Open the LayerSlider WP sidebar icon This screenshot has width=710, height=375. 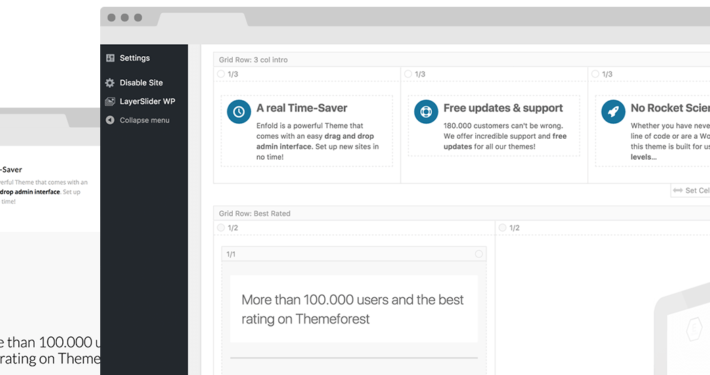pos(110,101)
